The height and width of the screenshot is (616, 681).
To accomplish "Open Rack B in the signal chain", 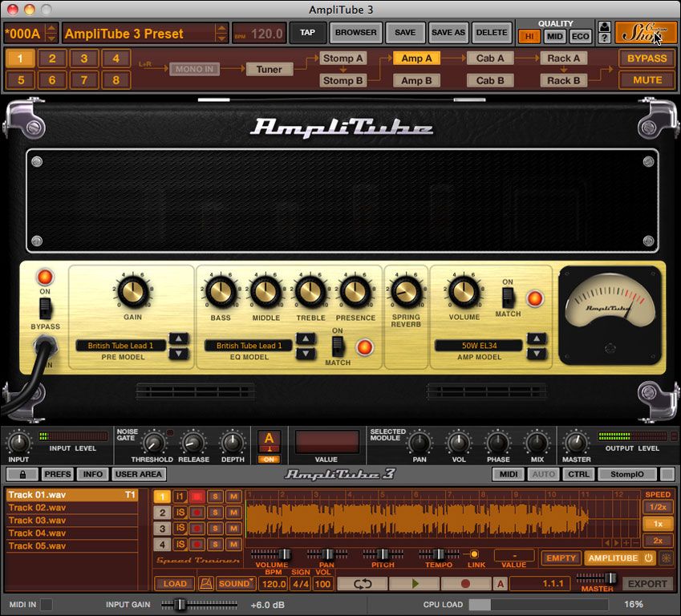I will click(x=563, y=80).
